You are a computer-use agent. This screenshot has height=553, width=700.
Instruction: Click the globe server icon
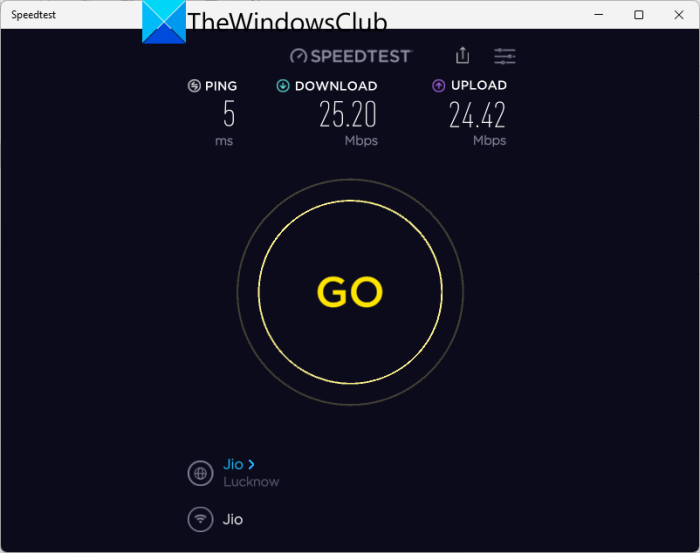pyautogui.click(x=200, y=473)
